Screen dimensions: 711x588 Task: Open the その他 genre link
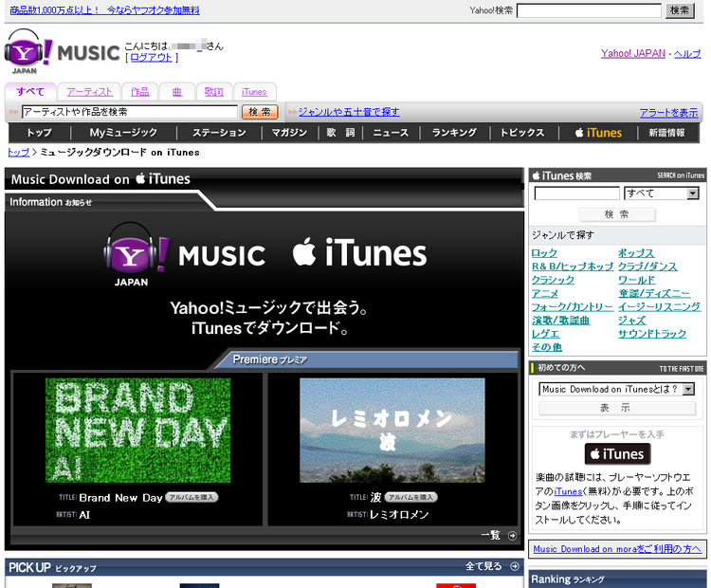tap(547, 347)
